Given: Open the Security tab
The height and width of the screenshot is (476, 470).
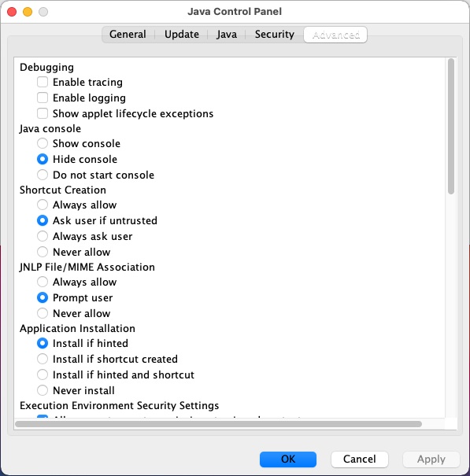Looking at the screenshot, I should [274, 35].
